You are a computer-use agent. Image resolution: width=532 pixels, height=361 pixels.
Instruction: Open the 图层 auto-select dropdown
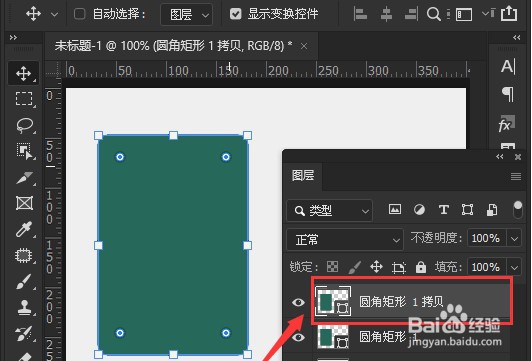tap(187, 14)
